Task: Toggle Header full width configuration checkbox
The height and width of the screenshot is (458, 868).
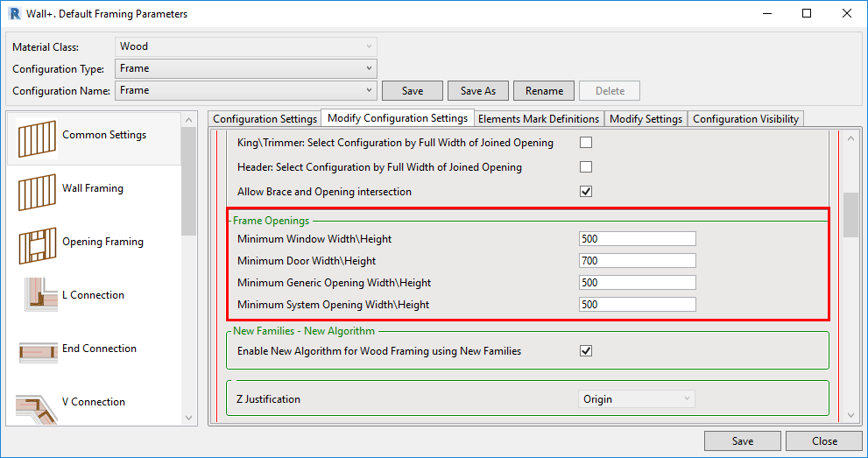Action: [586, 167]
